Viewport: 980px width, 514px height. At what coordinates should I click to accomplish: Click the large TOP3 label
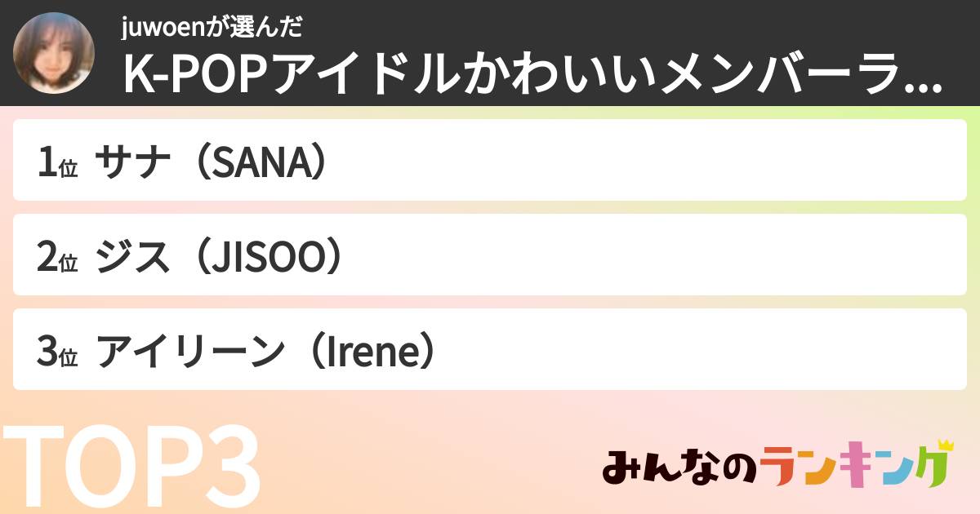pos(131,467)
